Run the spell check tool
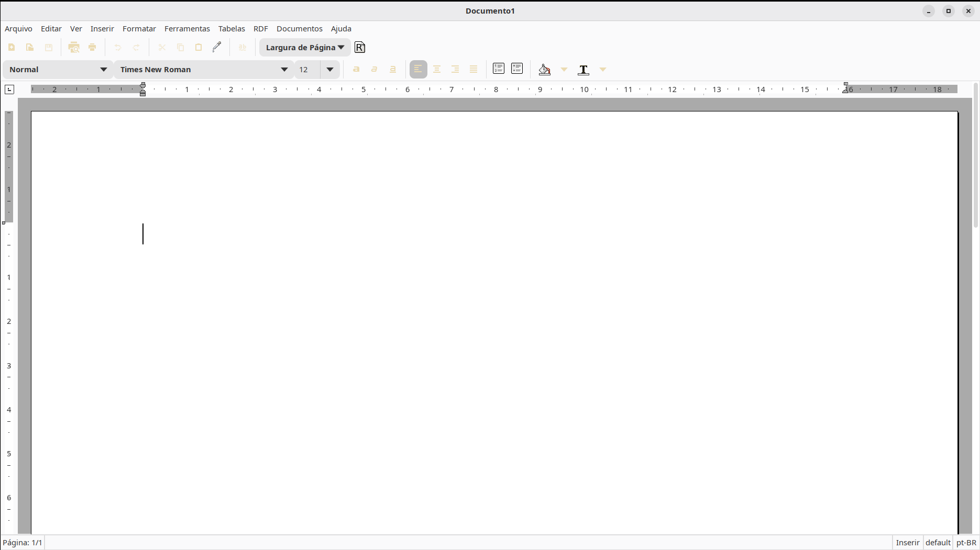 (243, 47)
